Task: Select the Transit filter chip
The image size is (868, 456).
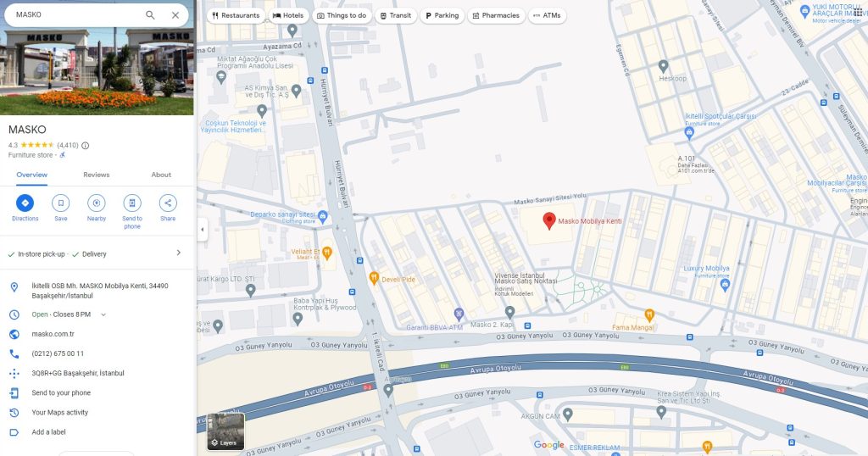Action: tap(395, 15)
